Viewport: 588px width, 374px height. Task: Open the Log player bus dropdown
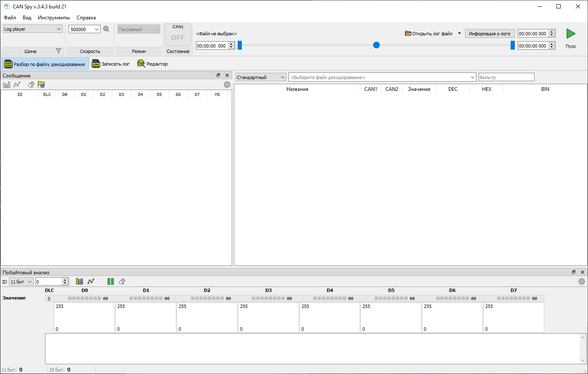(33, 29)
